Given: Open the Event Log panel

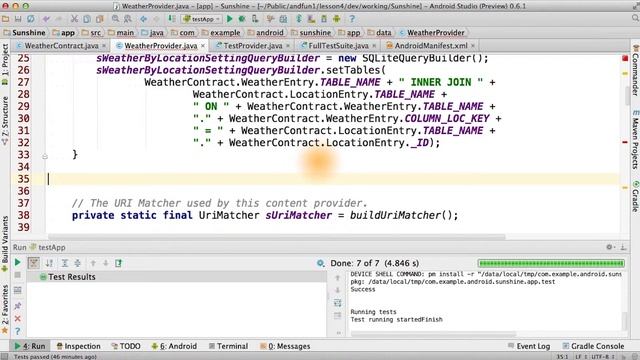Looking at the screenshot, I should click(529, 346).
